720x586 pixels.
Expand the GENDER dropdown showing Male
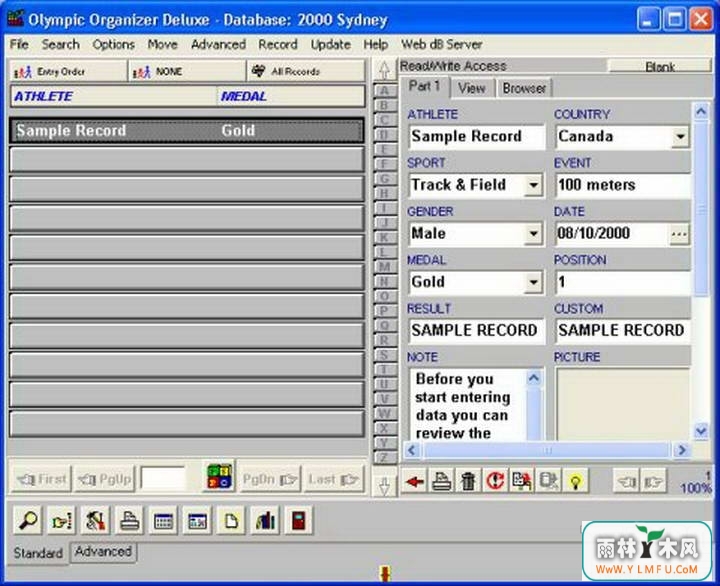(x=533, y=234)
